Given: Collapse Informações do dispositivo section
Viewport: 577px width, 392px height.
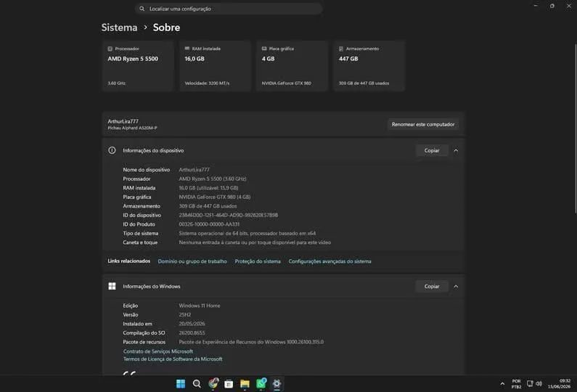Looking at the screenshot, I should click(x=456, y=150).
